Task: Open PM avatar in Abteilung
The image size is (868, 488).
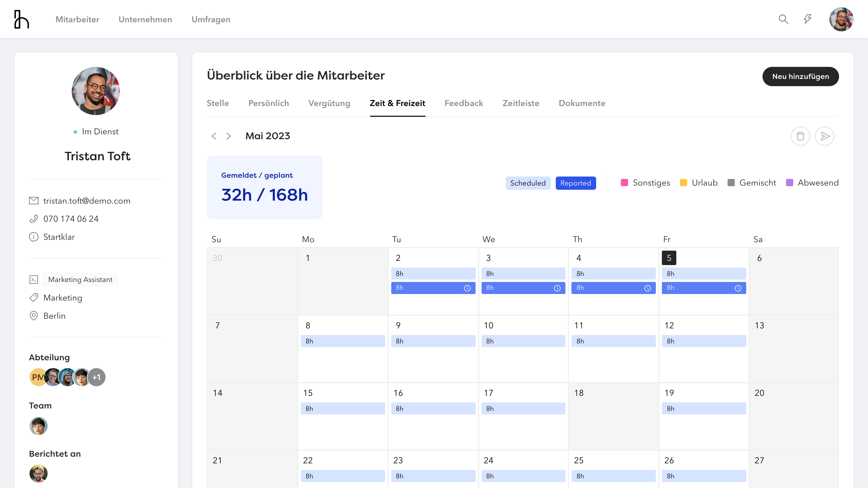Action: point(38,377)
